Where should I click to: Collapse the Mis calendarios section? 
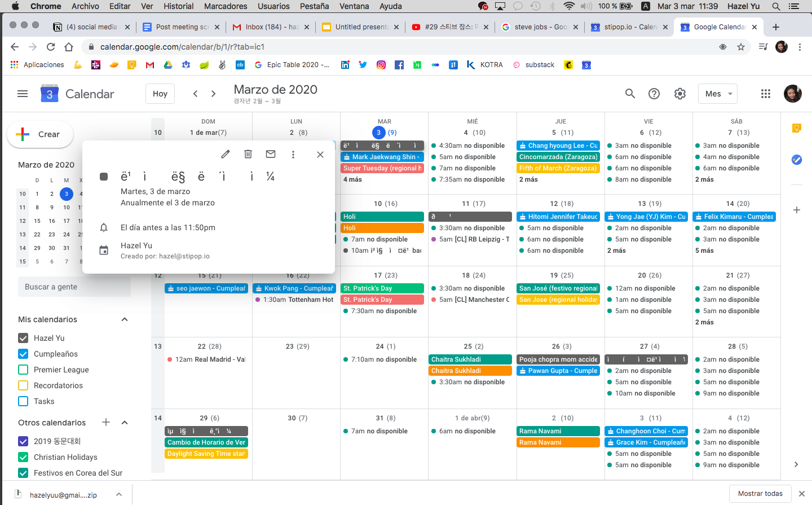tap(124, 319)
